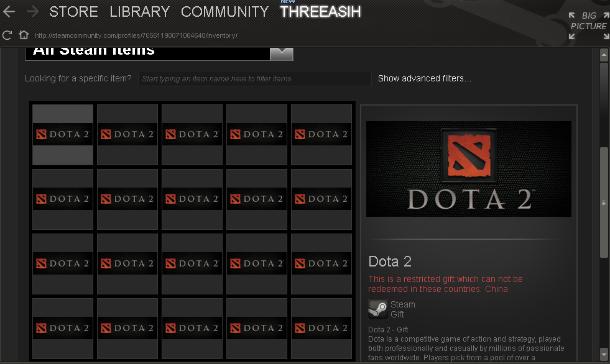This screenshot has width=610, height=364.
Task: Select first Dota 2 gift in second row
Action: click(x=63, y=199)
